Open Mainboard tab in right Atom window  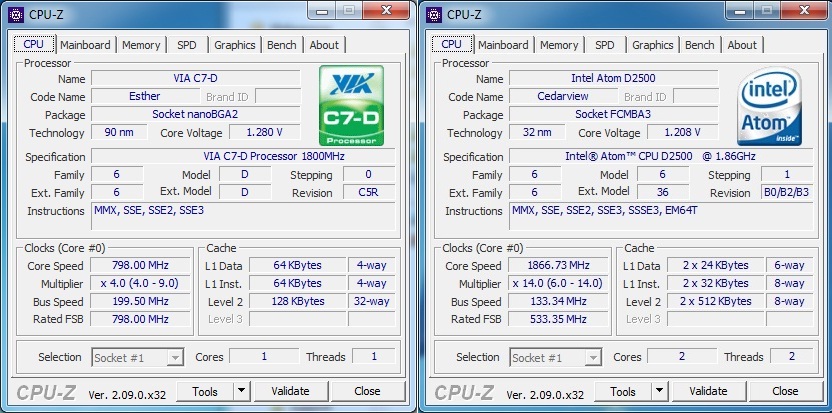click(504, 45)
